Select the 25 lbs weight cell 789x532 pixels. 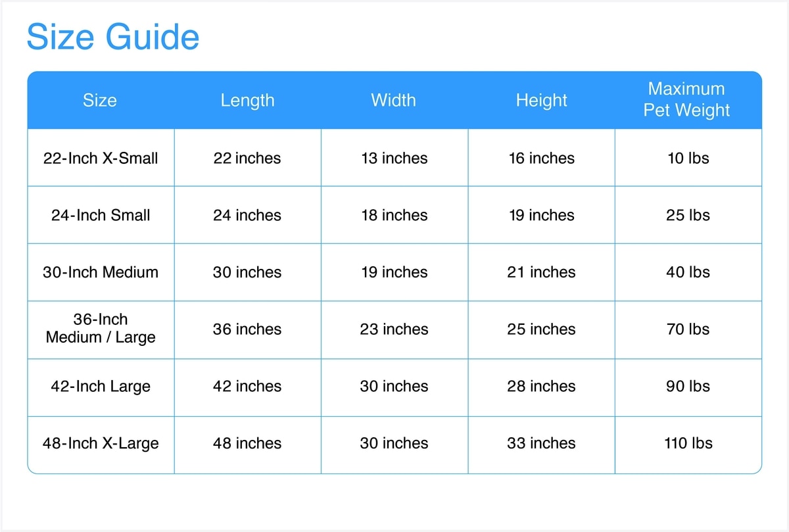[688, 216]
